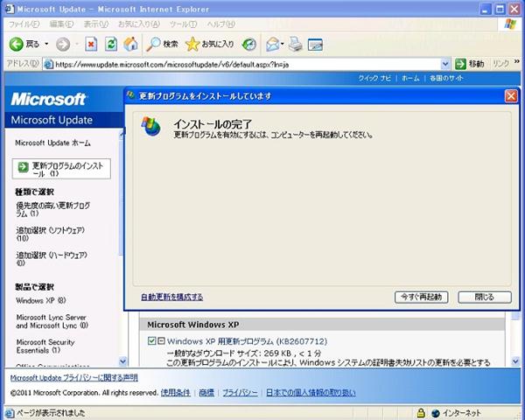Open Microsoft Update privacy statement link
525x420 pixels.
(x=74, y=378)
